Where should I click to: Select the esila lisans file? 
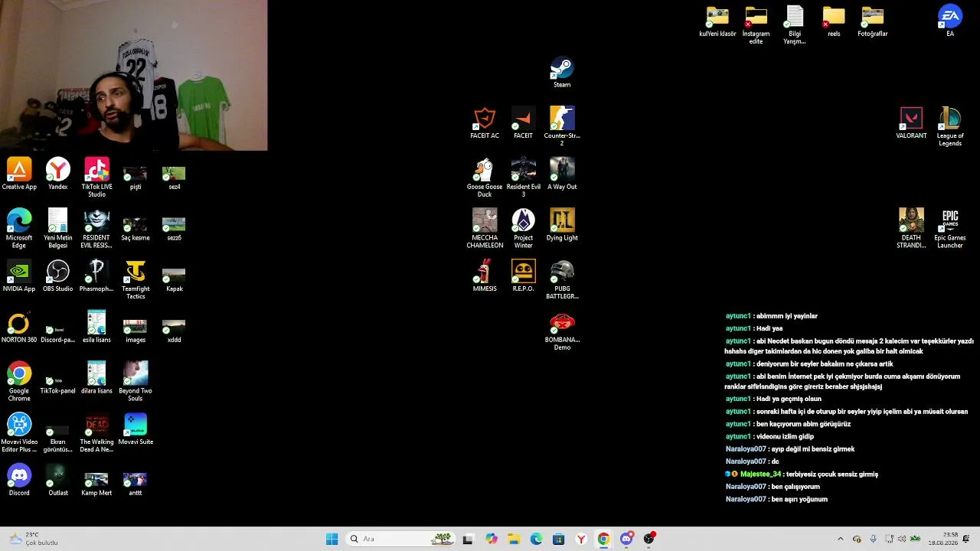(96, 327)
